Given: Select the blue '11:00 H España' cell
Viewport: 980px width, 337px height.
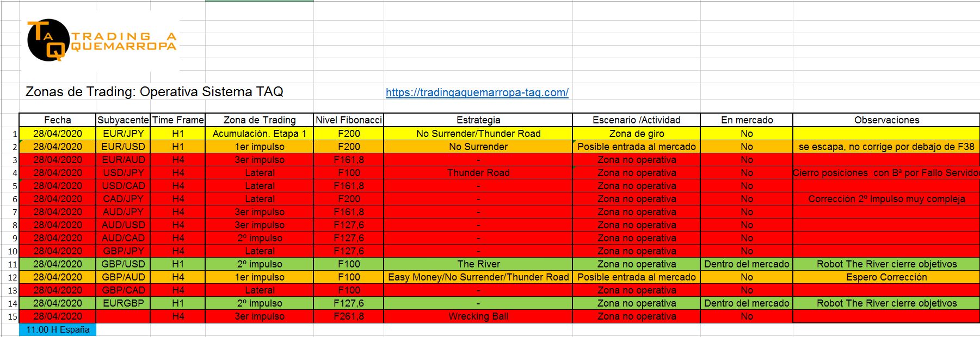Looking at the screenshot, I should click(58, 329).
